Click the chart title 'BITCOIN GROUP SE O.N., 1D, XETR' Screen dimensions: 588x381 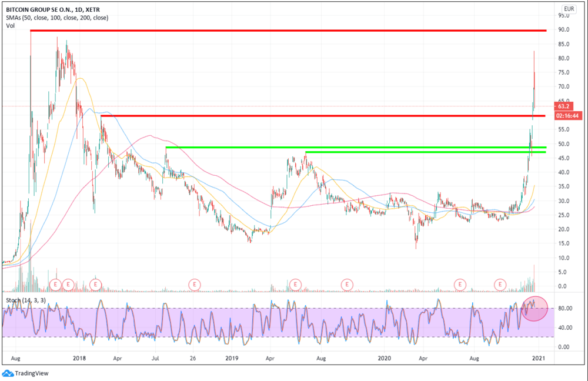[x=53, y=9]
